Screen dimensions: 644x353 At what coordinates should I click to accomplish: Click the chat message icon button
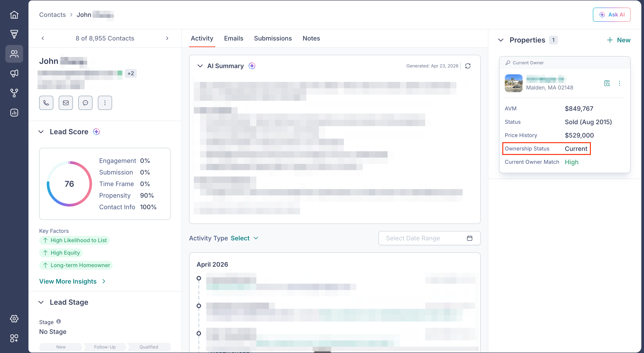[85, 103]
